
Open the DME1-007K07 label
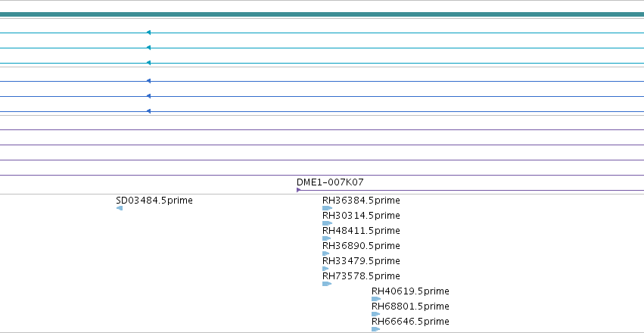330,182
